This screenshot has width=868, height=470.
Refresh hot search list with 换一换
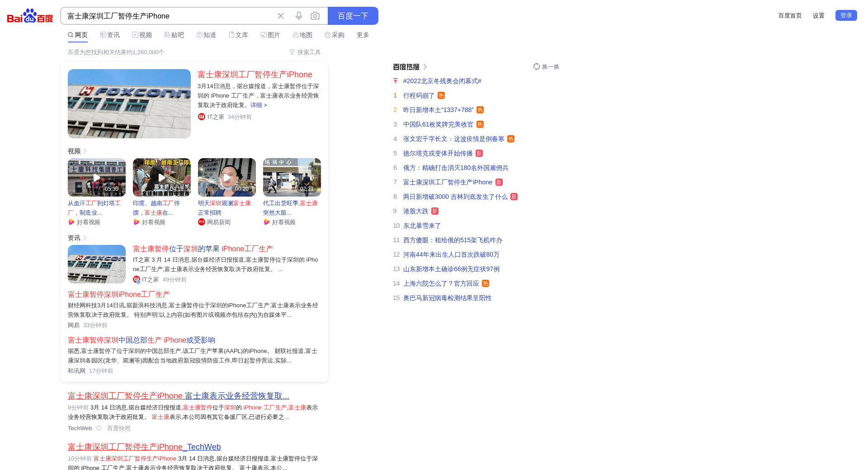click(546, 66)
